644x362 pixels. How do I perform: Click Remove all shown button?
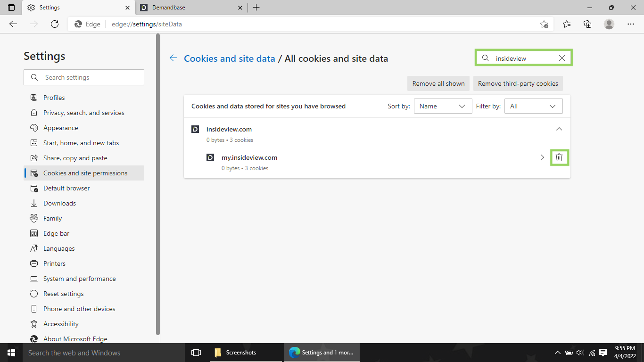pyautogui.click(x=438, y=83)
